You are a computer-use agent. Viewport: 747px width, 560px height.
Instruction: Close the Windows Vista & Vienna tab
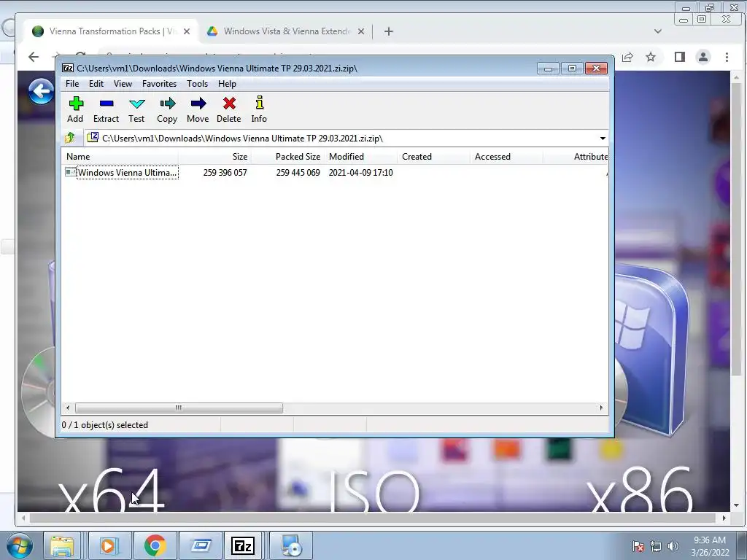click(x=361, y=31)
